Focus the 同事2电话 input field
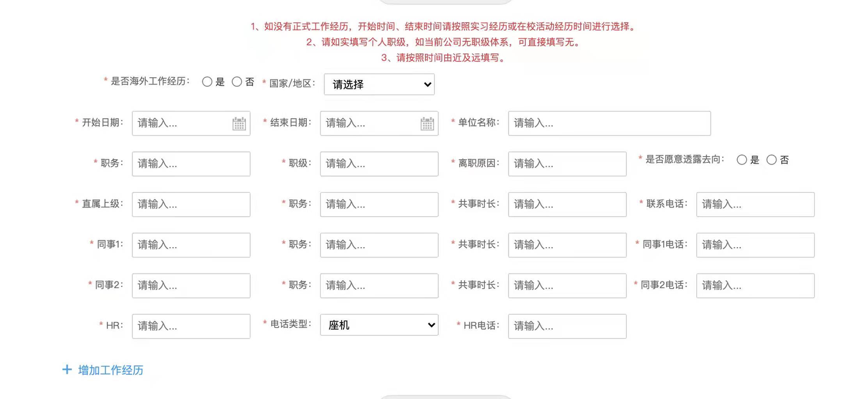This screenshot has width=868, height=399. tap(755, 286)
